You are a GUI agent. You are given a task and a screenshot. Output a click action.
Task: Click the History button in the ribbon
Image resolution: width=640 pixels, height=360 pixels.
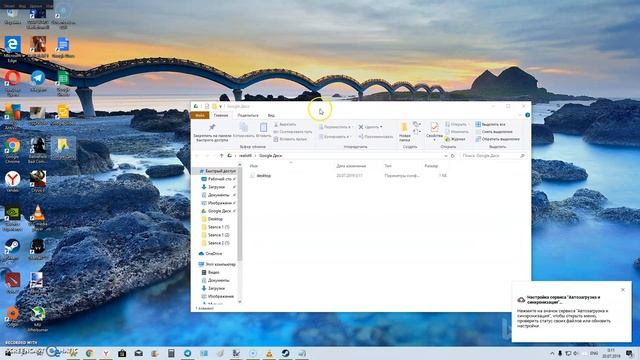pyautogui.click(x=455, y=139)
